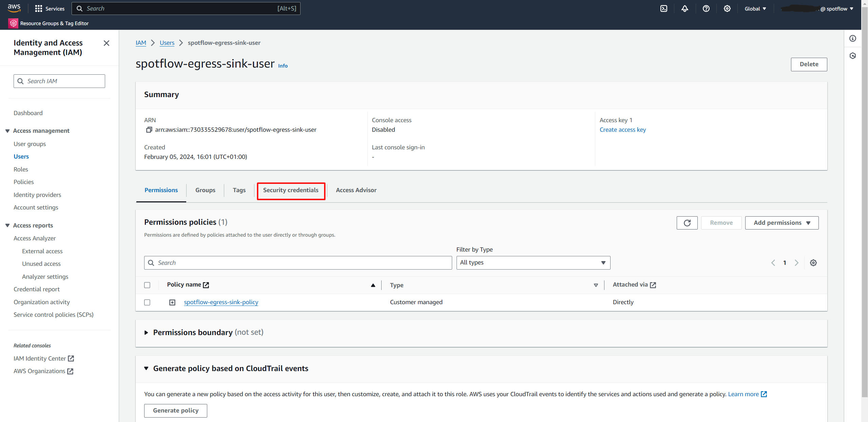Expand the Permissions boundary section
Screen dimensions: 868x422
(146, 333)
